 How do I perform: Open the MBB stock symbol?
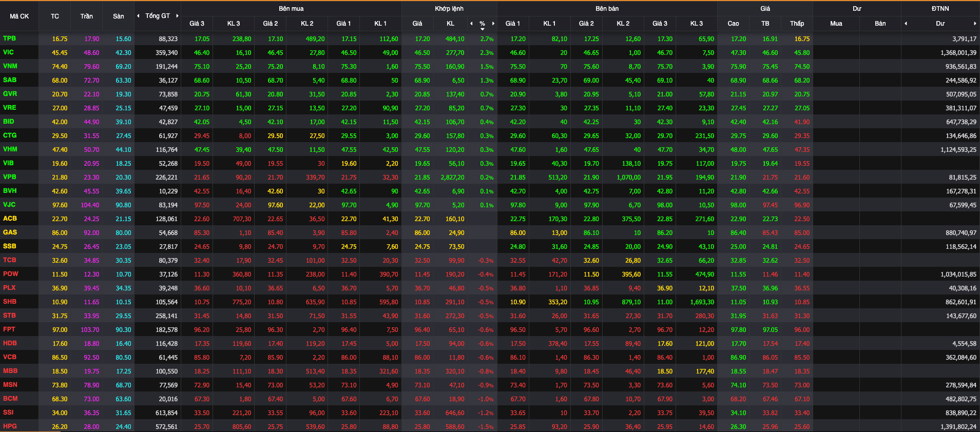tap(10, 371)
